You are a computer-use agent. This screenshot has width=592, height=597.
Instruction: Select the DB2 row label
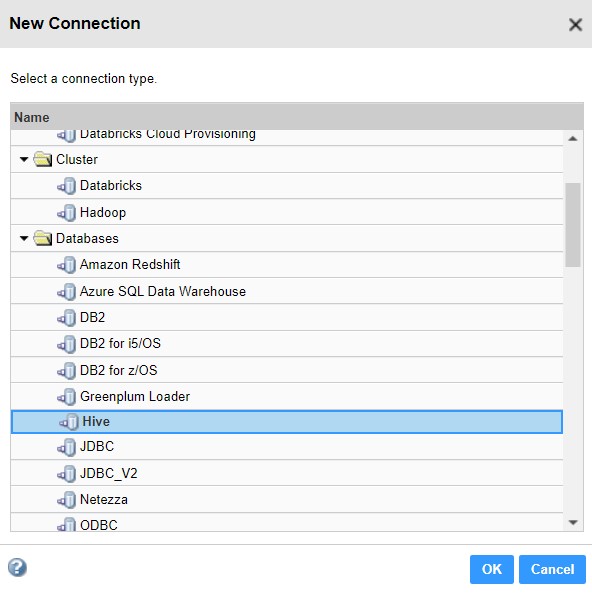[x=93, y=318]
